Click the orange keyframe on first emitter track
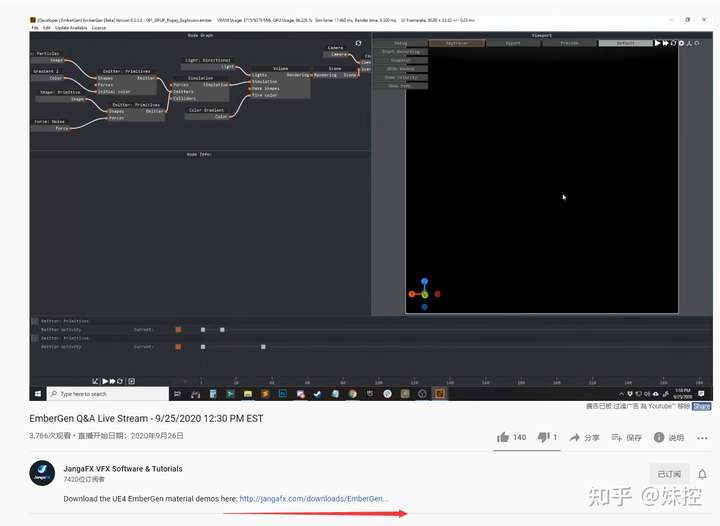This screenshot has width=720, height=526. pos(178,330)
